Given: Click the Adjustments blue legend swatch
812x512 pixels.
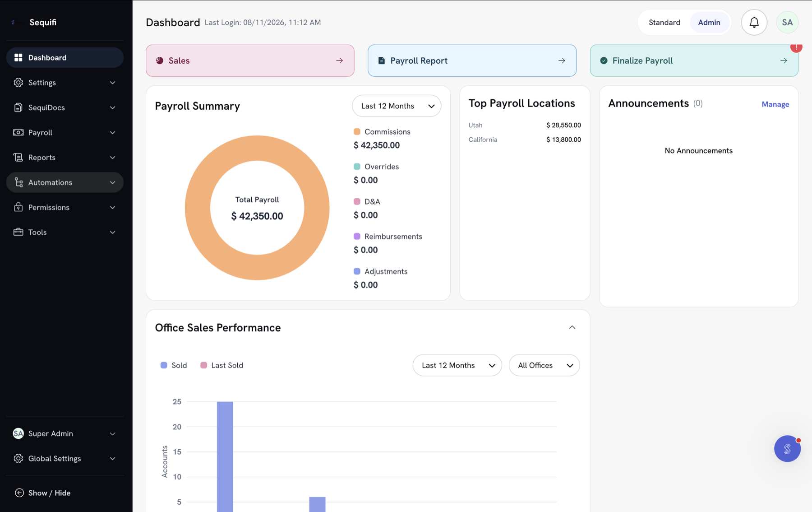Looking at the screenshot, I should 357,271.
